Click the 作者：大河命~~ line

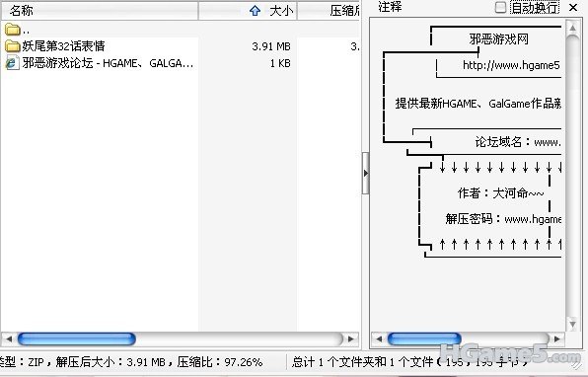[500, 193]
